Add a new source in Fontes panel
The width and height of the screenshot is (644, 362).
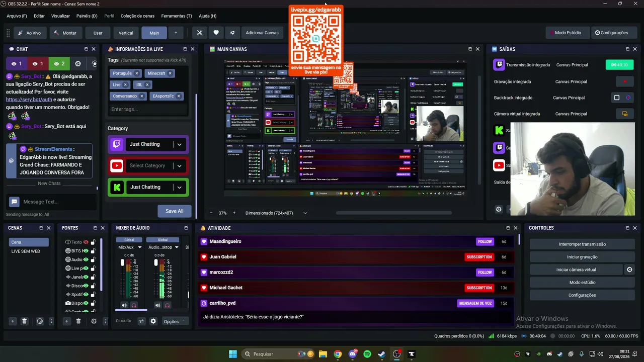coord(66,321)
